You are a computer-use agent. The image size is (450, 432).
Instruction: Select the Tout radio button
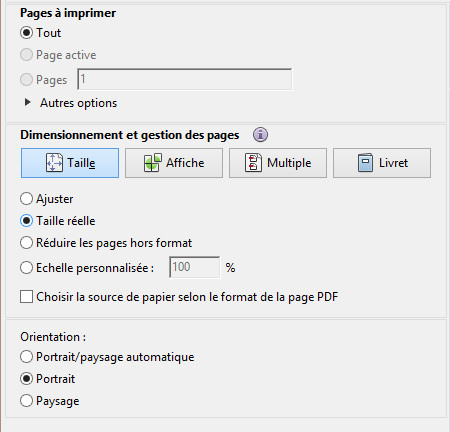point(26,33)
